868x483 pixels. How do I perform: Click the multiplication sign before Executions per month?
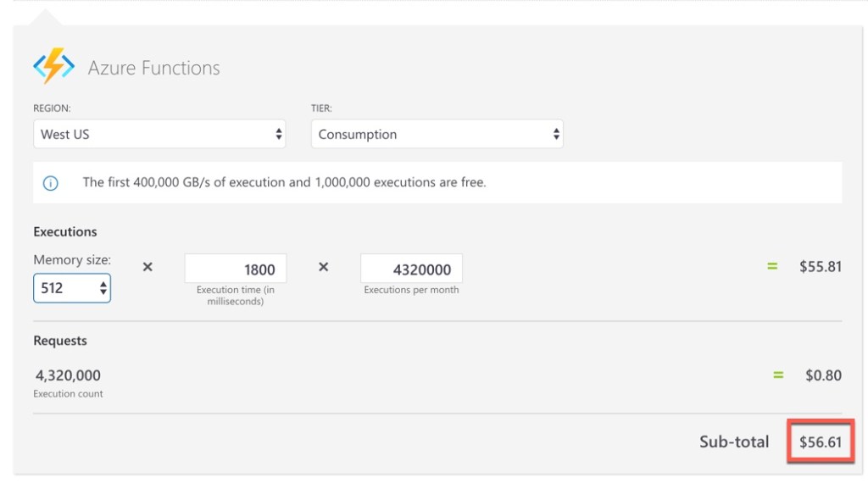coord(323,267)
